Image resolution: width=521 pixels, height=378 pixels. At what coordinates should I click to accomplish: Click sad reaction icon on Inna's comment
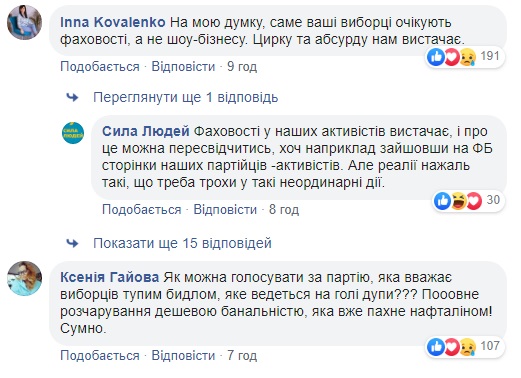(467, 57)
